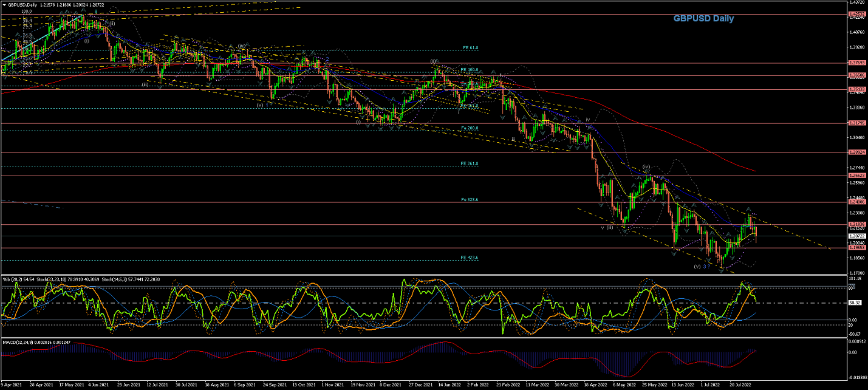Open the chart menu arrow beside GBPUSD,Daily
The height and width of the screenshot is (390, 868).
[4, 5]
